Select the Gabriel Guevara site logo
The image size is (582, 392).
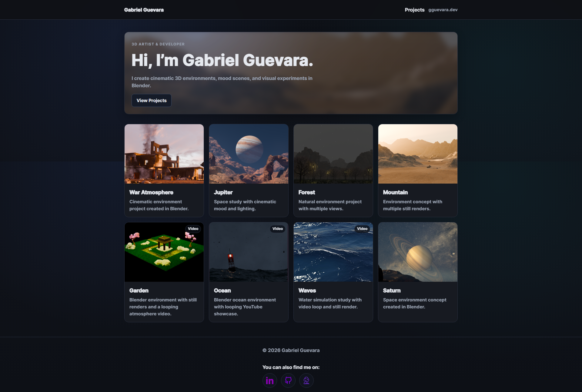tap(144, 10)
